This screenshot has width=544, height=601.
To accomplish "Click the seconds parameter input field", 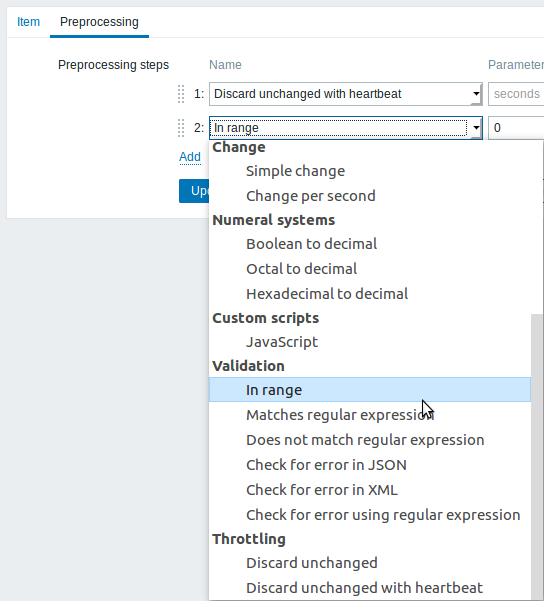I will (x=516, y=94).
